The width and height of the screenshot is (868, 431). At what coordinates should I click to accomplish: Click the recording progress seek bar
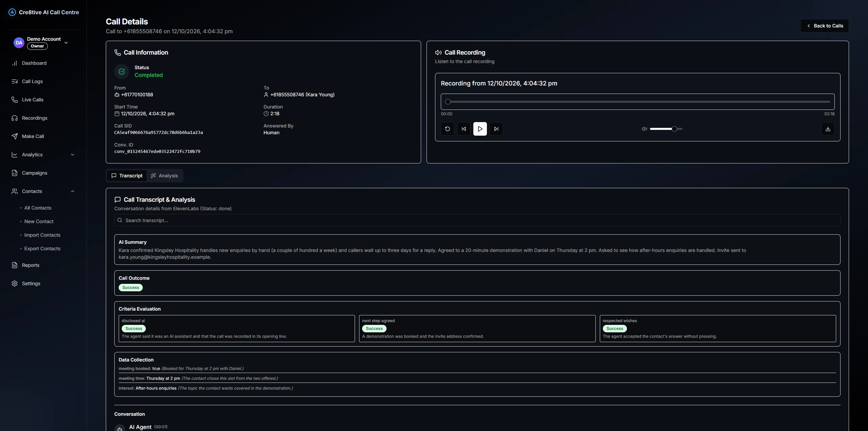637,102
